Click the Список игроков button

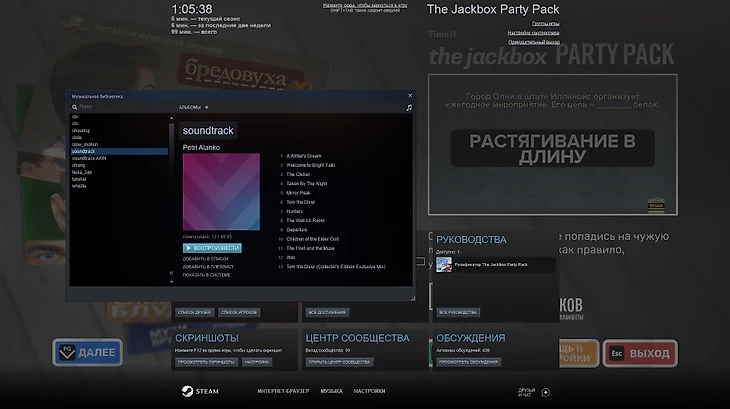tap(239, 312)
